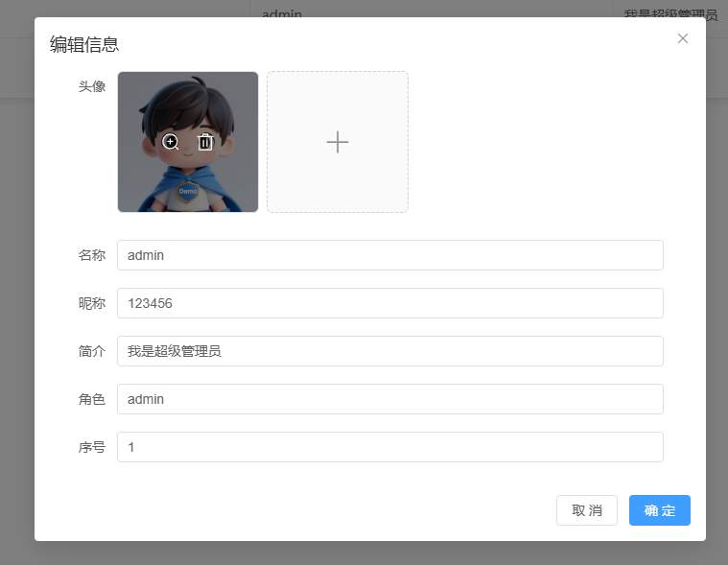Close the 编辑信息 dialog with the X
The height and width of the screenshot is (565, 728).
683,38
